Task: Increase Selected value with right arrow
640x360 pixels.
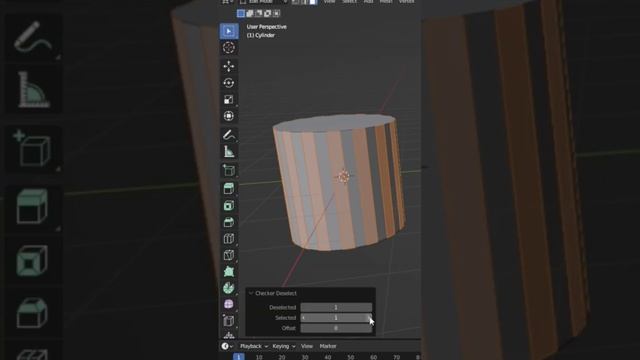Action: coord(369,318)
